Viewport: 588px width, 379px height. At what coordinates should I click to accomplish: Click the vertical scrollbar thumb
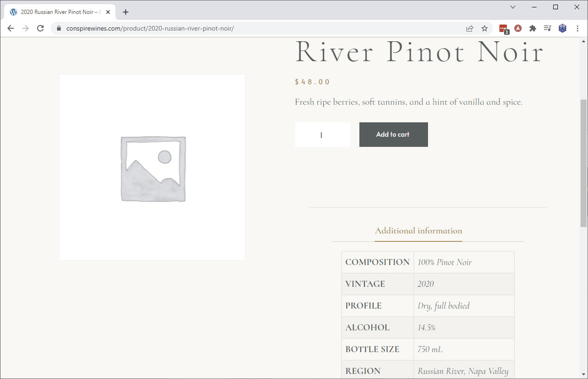click(x=583, y=162)
